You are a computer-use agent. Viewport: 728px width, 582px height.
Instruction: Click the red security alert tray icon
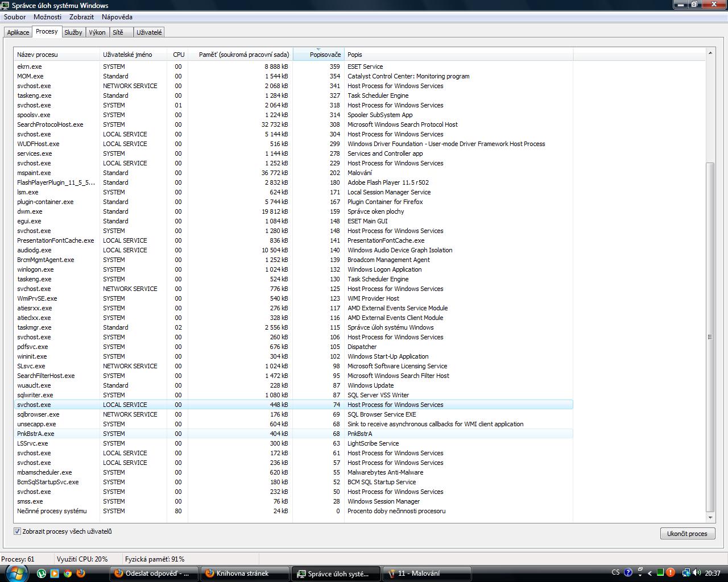[x=671, y=573]
